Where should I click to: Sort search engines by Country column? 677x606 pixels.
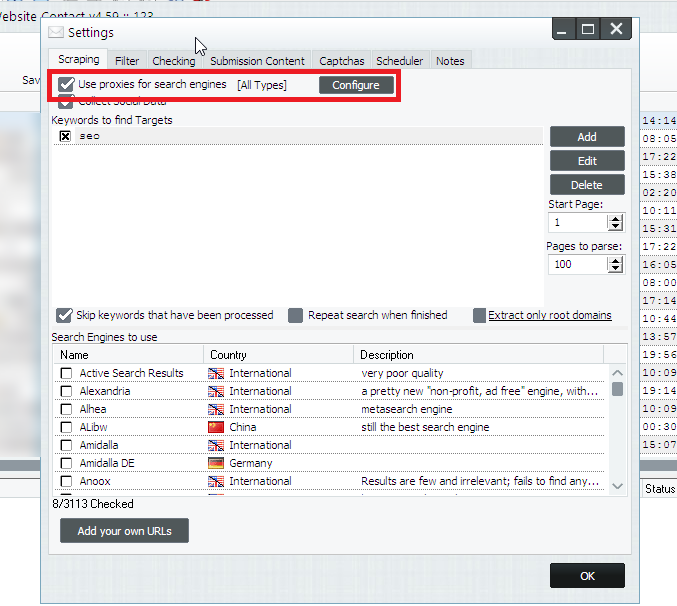tap(278, 355)
